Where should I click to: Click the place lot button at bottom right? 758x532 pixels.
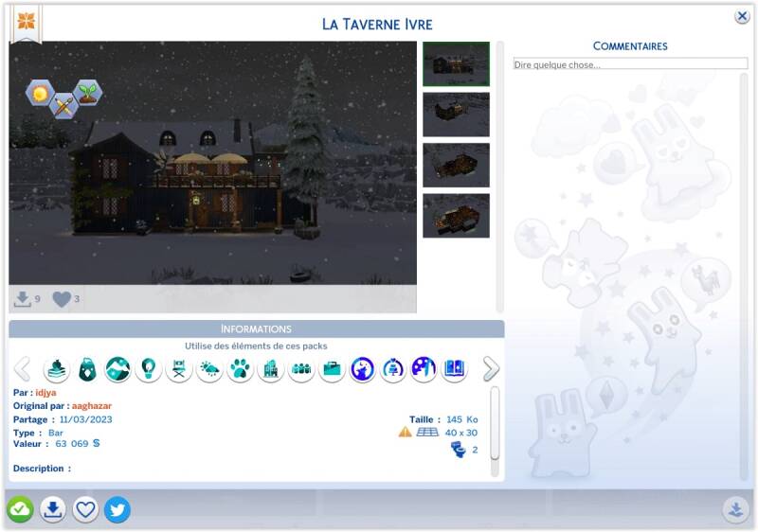tap(736, 509)
